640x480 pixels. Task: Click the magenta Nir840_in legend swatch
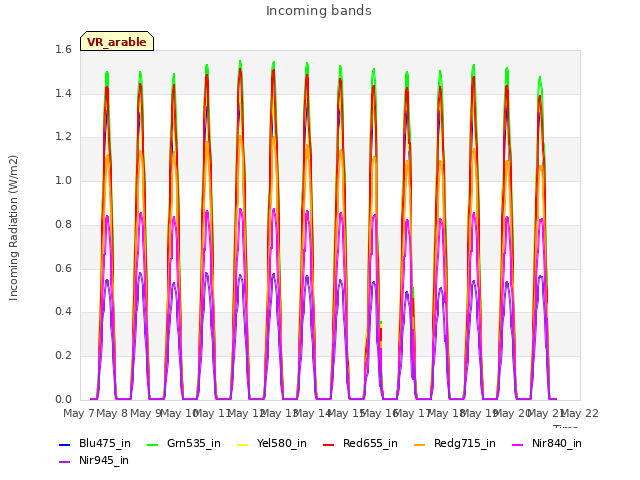[x=518, y=444]
